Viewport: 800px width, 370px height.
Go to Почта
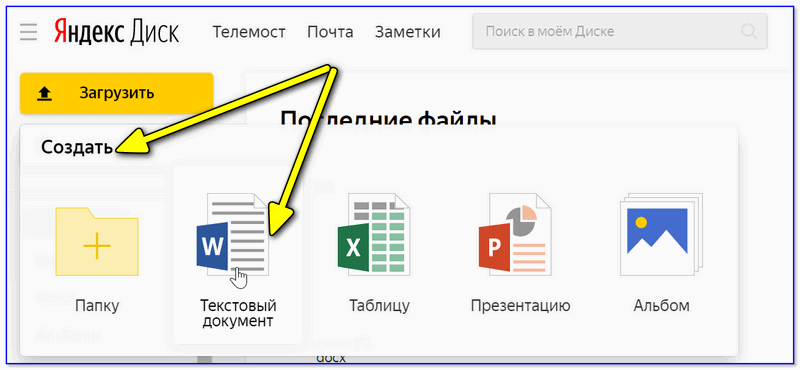pyautogui.click(x=330, y=32)
